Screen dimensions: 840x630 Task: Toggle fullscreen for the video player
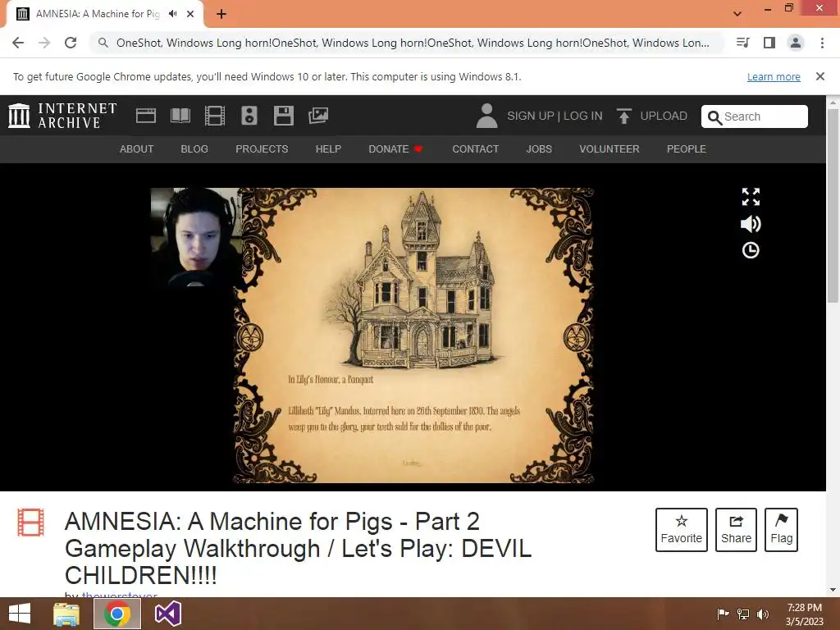pos(751,197)
